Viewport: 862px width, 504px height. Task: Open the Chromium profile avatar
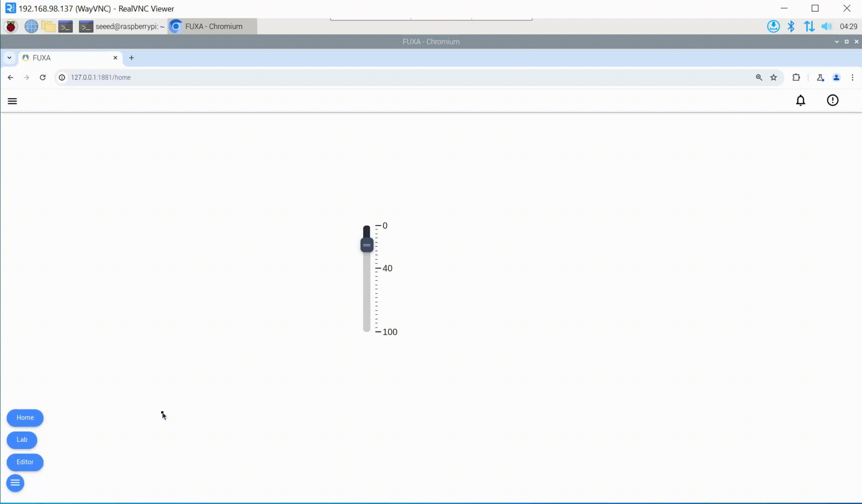click(x=836, y=78)
